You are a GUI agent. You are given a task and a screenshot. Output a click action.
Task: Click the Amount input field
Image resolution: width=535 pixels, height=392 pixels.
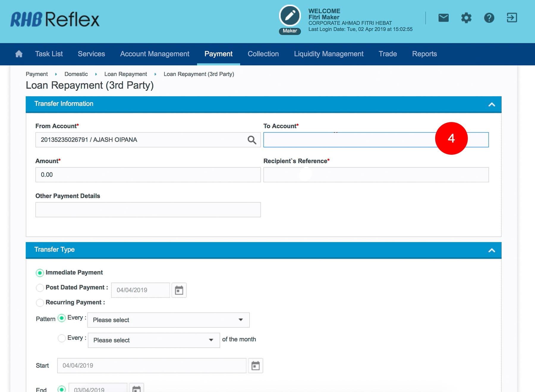[148, 175]
